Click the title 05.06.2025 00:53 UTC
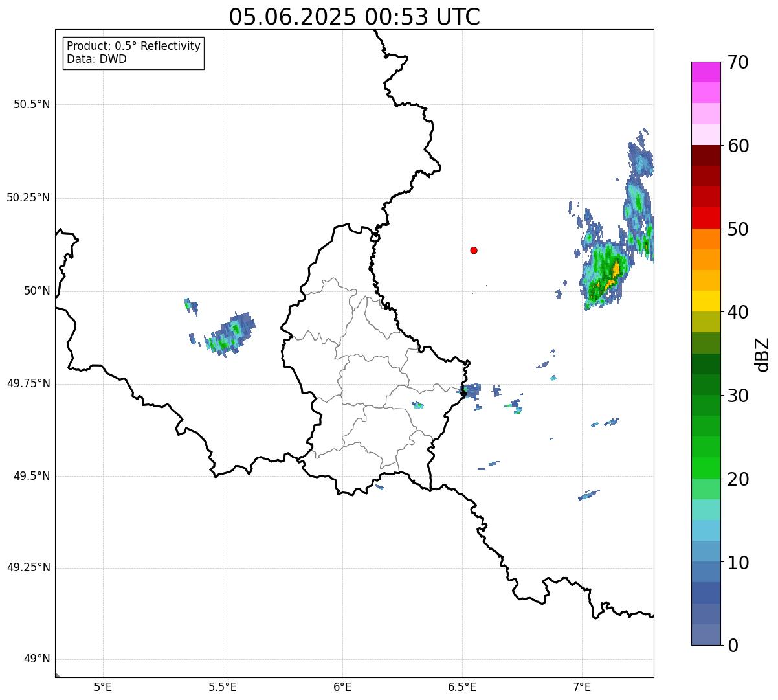The height and width of the screenshot is (700, 778). click(354, 17)
